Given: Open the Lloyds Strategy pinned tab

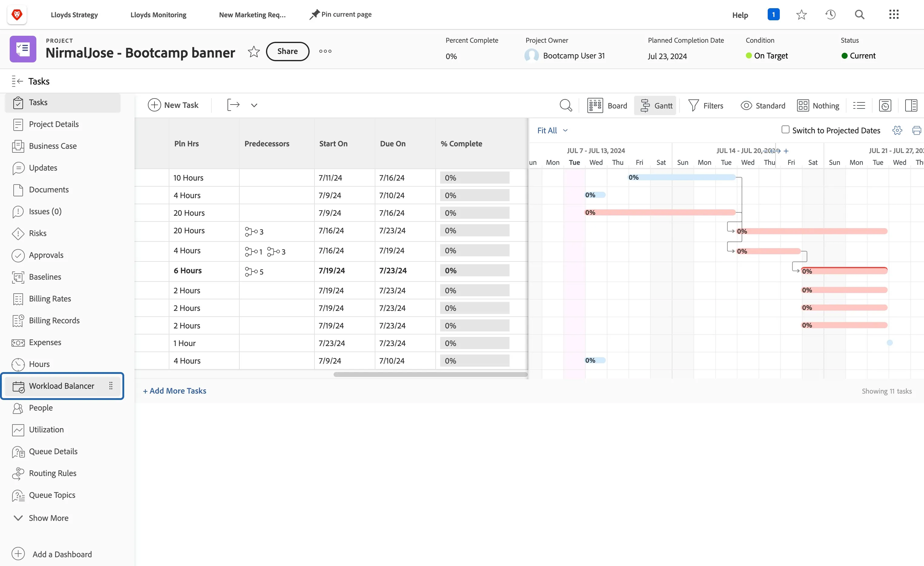Looking at the screenshot, I should click(x=74, y=15).
